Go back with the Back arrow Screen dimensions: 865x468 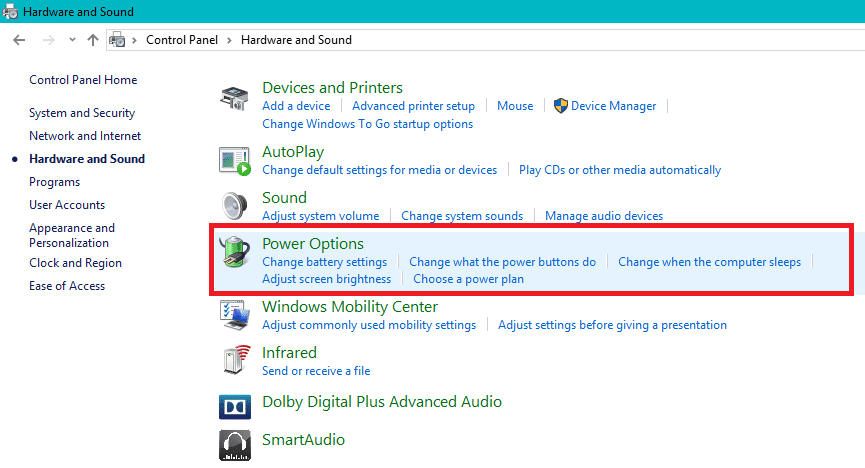click(19, 40)
